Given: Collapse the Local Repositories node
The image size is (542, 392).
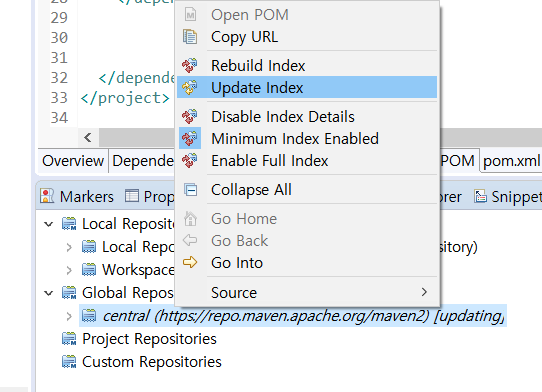Looking at the screenshot, I should click(x=49, y=224).
